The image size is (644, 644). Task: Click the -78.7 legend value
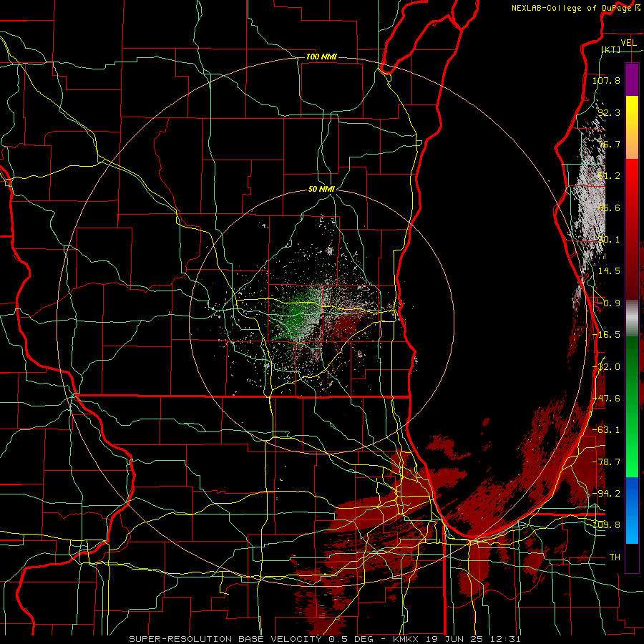[x=606, y=462]
